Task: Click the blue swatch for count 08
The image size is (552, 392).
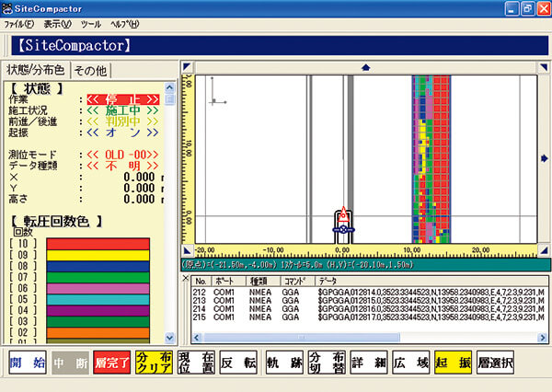Action: pyautogui.click(x=98, y=266)
